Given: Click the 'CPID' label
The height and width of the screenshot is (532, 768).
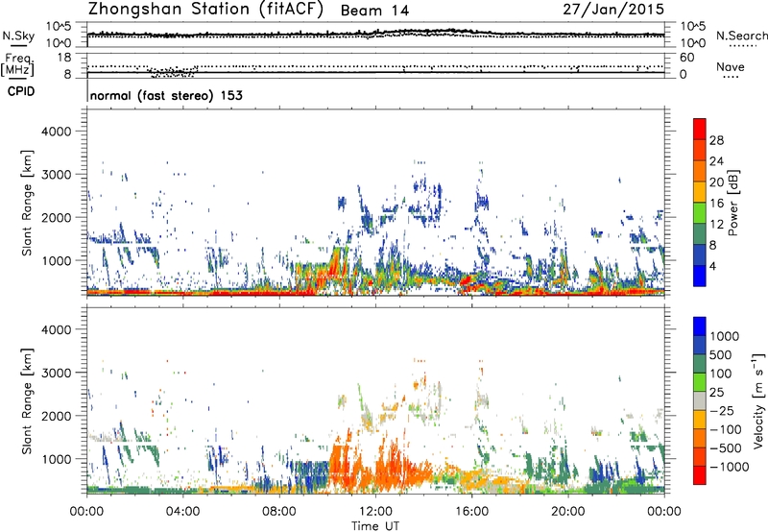Looking at the screenshot, I should click(x=21, y=91).
